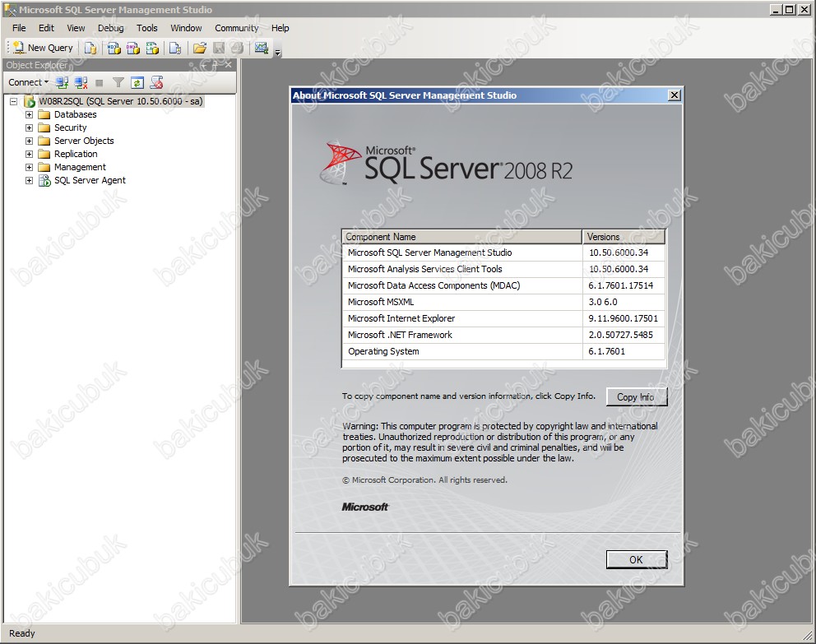
Task: Click version value 2.0.50727.5485
Action: click(x=620, y=335)
